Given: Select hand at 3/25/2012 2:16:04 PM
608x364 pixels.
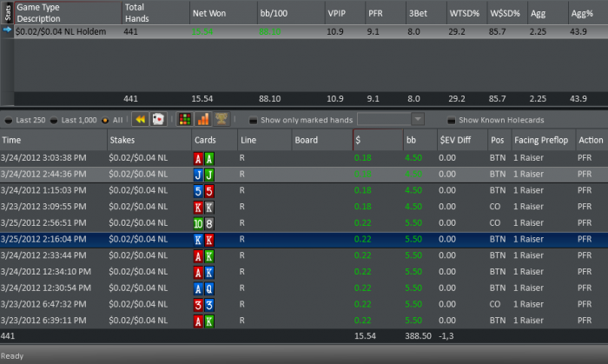Looking at the screenshot, I should 304,240.
